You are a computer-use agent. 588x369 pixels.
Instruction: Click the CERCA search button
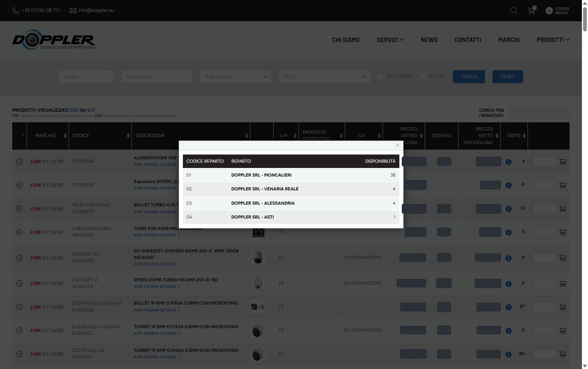(x=469, y=77)
